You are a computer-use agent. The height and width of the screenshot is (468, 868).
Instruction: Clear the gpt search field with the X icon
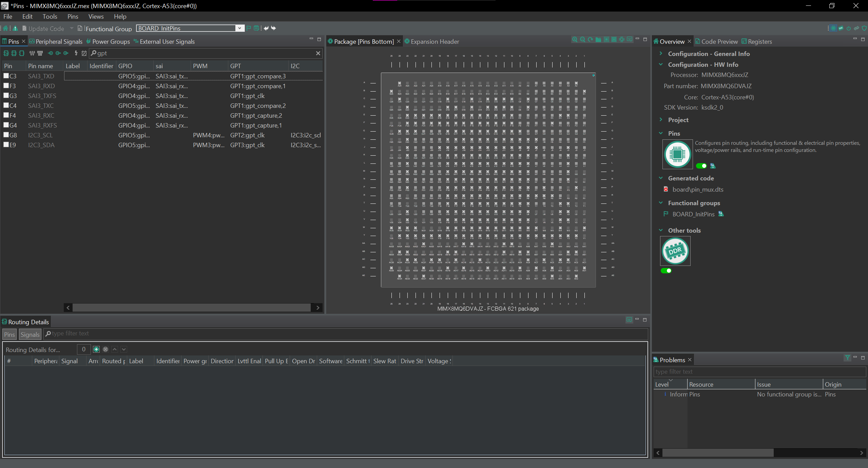[x=318, y=53]
